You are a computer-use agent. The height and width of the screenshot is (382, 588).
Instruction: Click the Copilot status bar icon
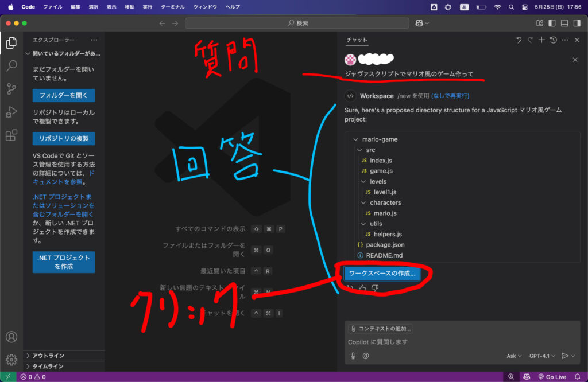pos(527,377)
